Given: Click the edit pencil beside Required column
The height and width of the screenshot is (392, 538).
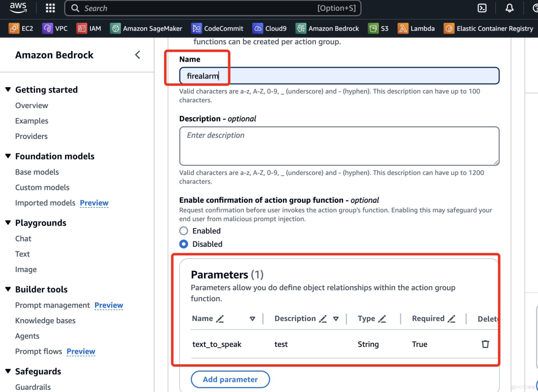Looking at the screenshot, I should click(451, 319).
